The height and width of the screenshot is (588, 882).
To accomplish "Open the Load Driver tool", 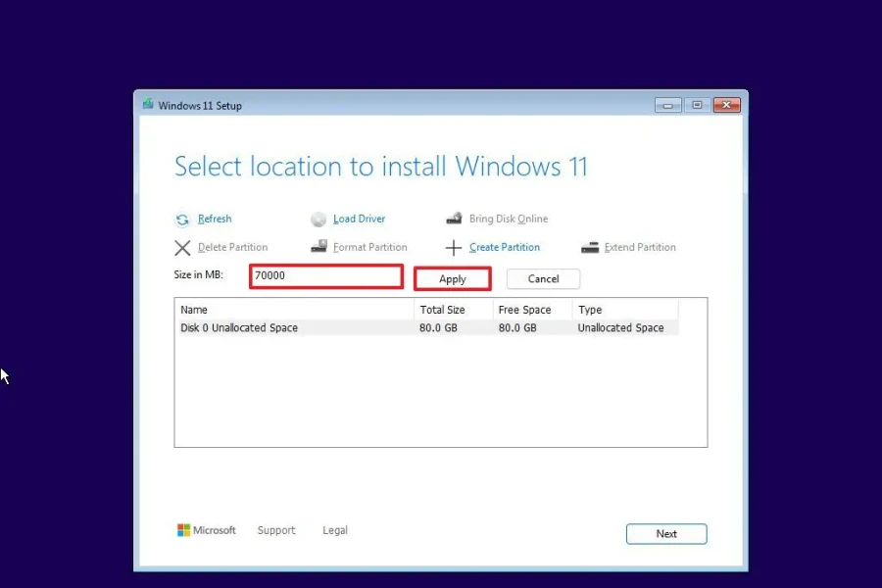I will pos(318,219).
